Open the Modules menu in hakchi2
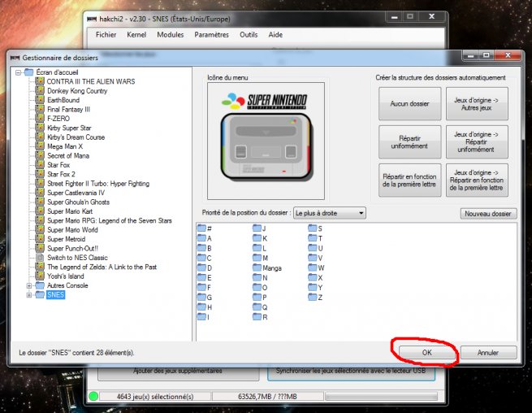 [x=171, y=35]
